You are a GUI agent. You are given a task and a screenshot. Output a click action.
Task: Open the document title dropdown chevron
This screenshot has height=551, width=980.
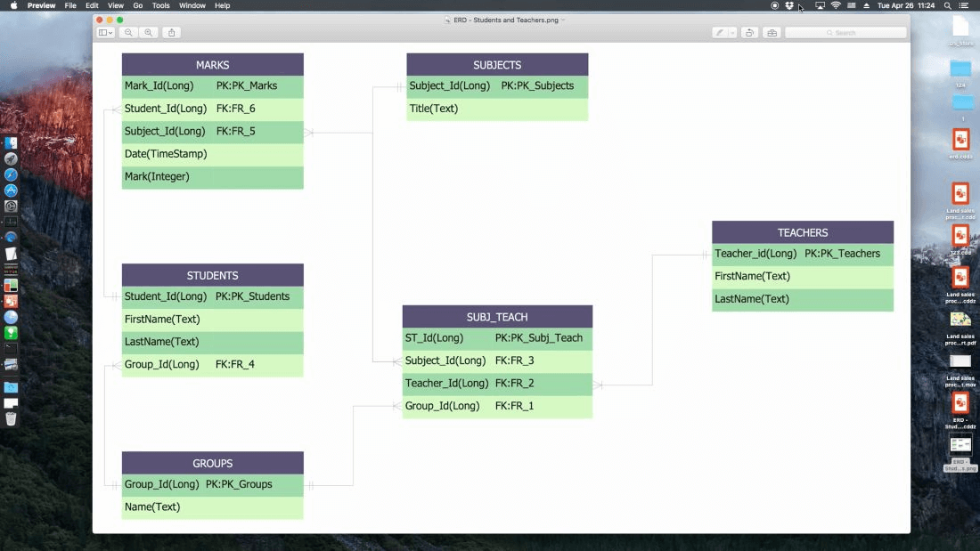tap(563, 20)
